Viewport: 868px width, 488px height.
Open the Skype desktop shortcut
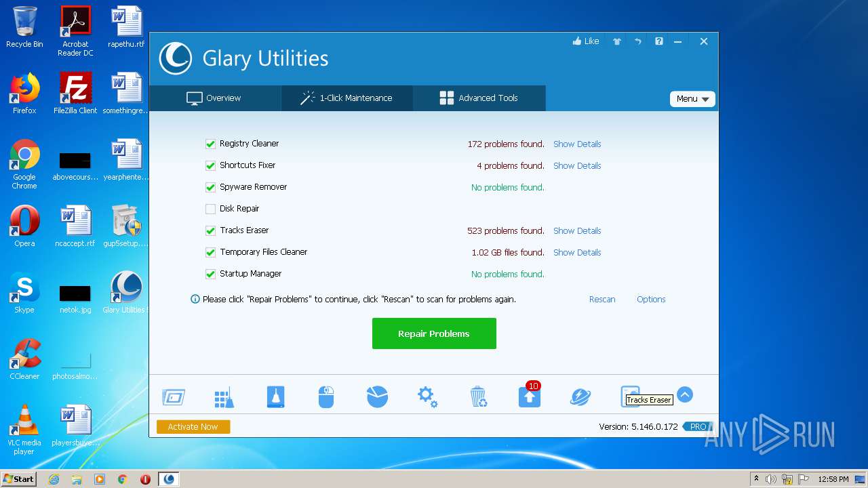24,292
